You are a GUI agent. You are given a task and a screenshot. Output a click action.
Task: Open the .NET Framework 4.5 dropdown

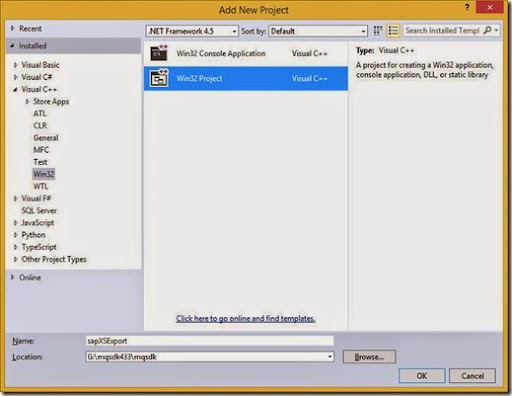[x=192, y=31]
